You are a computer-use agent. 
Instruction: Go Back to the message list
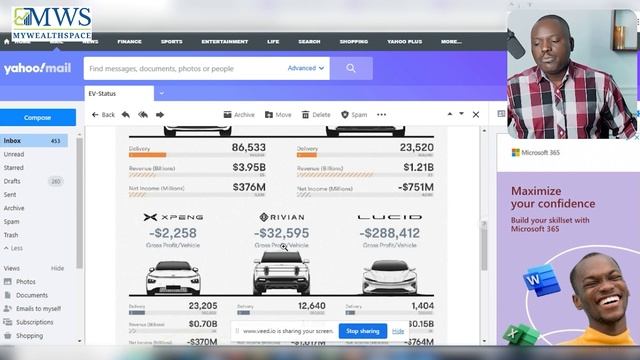[103, 115]
